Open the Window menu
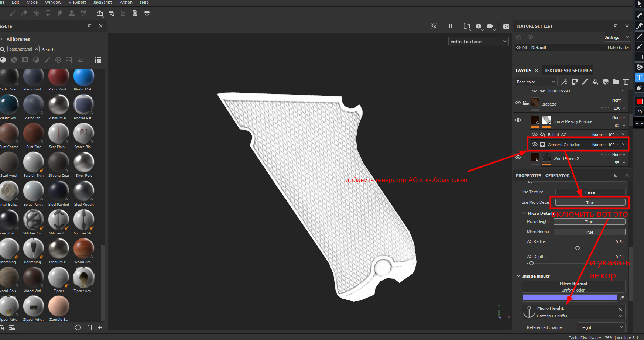 point(53,2)
